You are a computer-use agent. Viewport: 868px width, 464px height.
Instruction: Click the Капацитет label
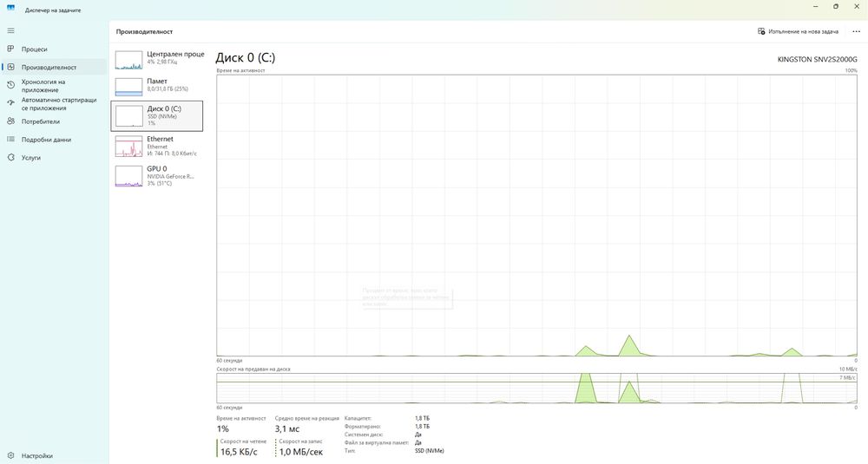[x=358, y=419]
